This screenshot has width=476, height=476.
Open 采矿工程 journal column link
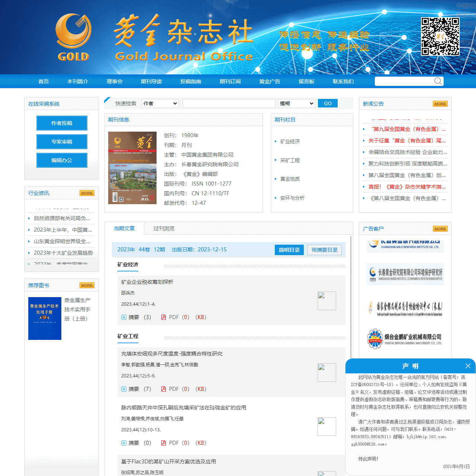pos(290,160)
